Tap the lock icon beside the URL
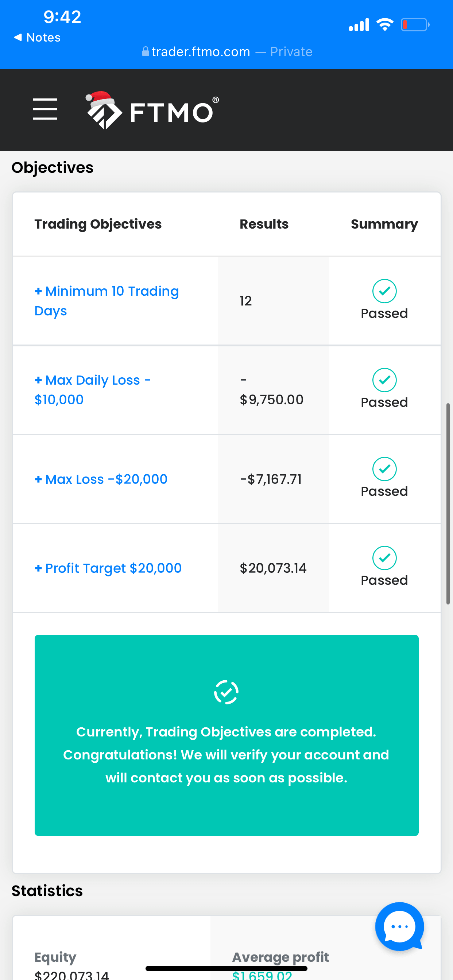 tap(146, 52)
